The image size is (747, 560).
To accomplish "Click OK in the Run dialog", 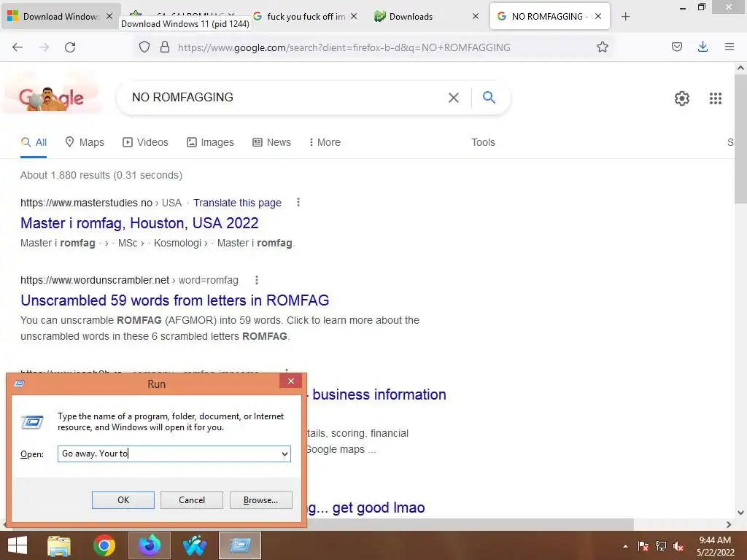I will coord(123,500).
